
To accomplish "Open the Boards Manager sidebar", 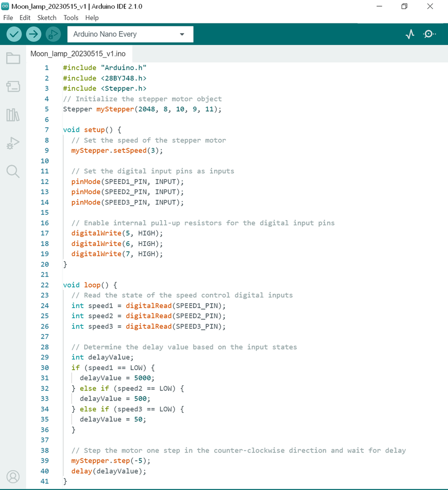I will (x=13, y=87).
